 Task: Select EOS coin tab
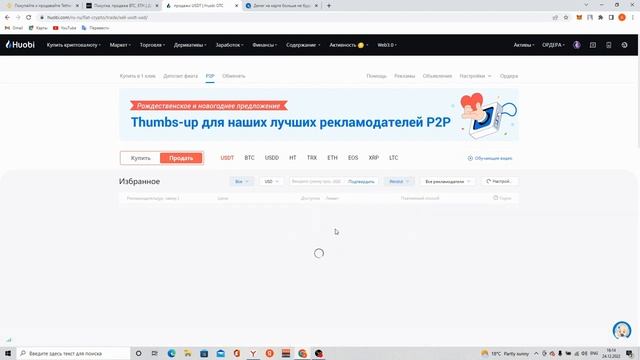pos(353,158)
